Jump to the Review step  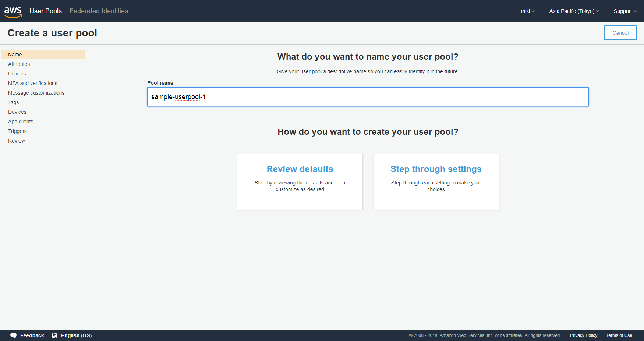(x=16, y=141)
